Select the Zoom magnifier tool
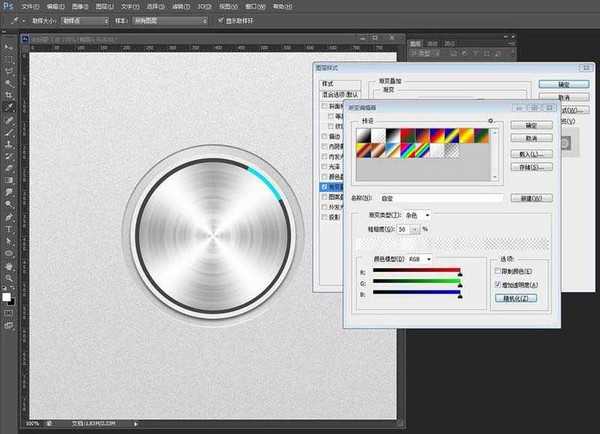Image resolution: width=600 pixels, height=434 pixels. 9,278
